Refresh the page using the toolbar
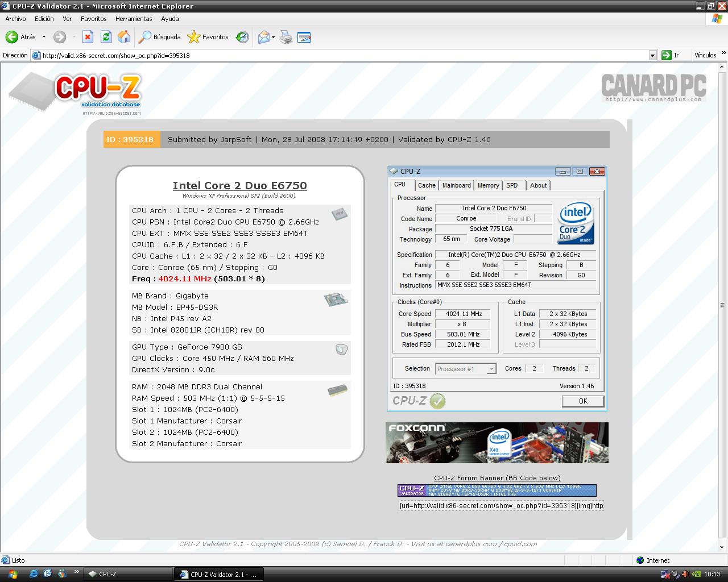The image size is (728, 582). (106, 37)
